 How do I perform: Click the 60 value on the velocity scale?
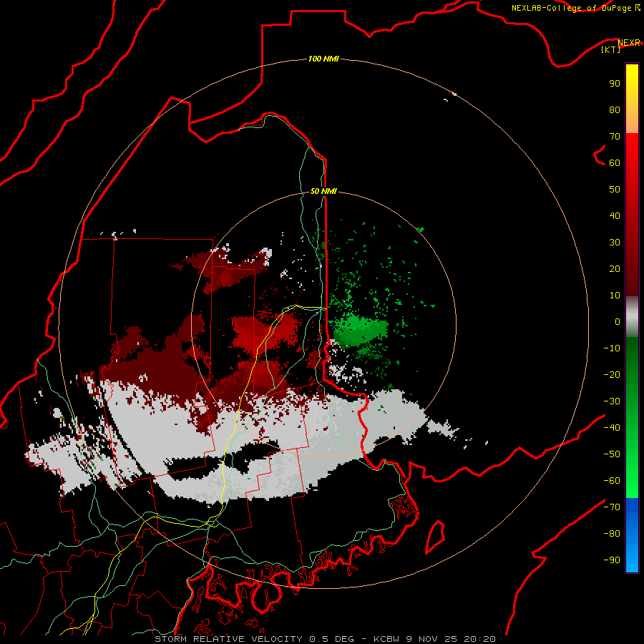(615, 162)
